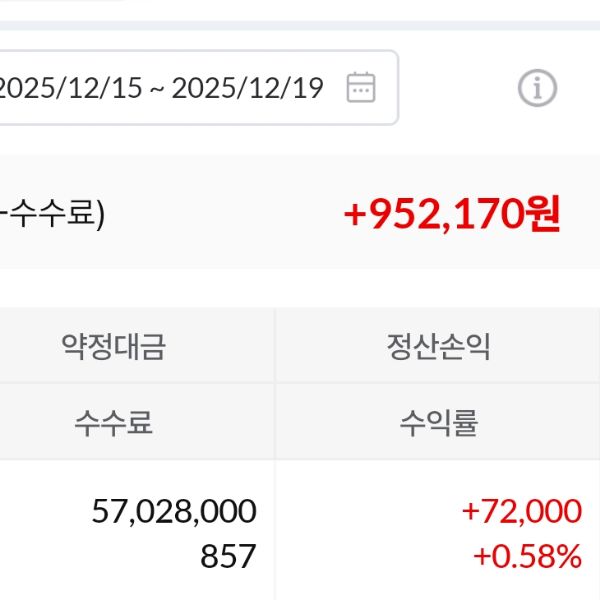Sort by the 약정대금 column header
Image resolution: width=600 pixels, height=600 pixels.
[x=113, y=347]
